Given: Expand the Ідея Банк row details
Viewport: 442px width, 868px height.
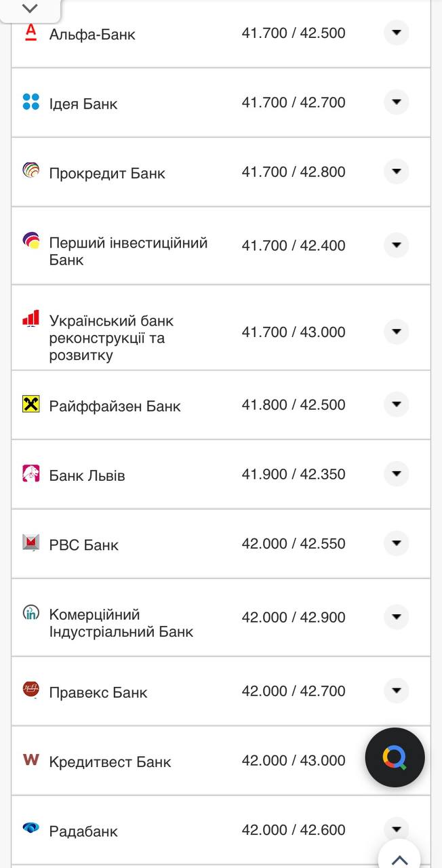Looking at the screenshot, I should click(x=396, y=102).
